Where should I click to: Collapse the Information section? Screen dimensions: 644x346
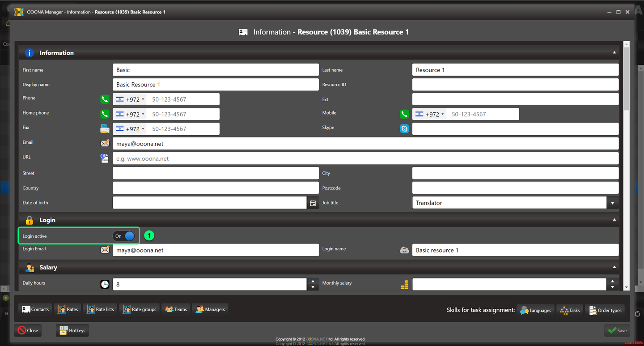614,53
